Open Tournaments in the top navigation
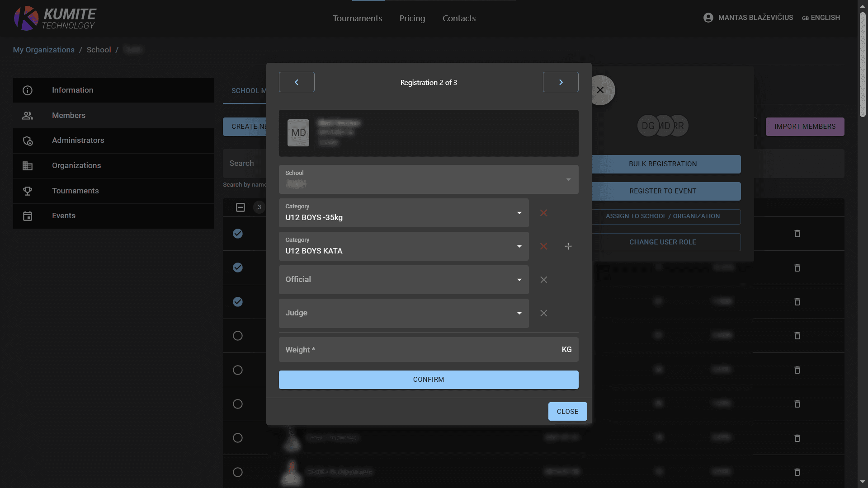Screen dimensions: 868x488 pyautogui.click(x=357, y=19)
